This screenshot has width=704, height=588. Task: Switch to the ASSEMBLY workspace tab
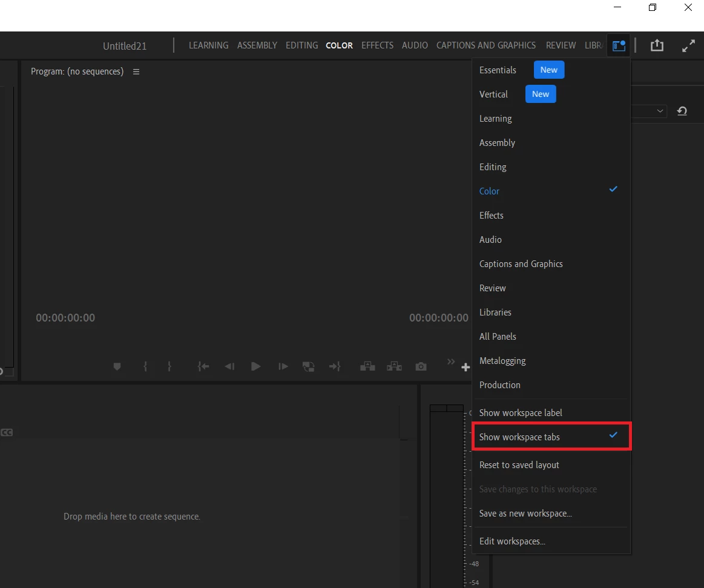click(257, 45)
